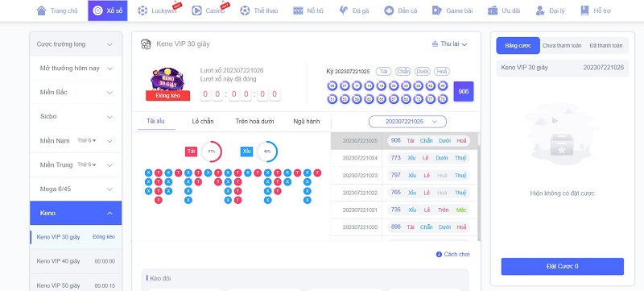Select result row 202307221025
The image size is (644, 291).
[x=403, y=140]
